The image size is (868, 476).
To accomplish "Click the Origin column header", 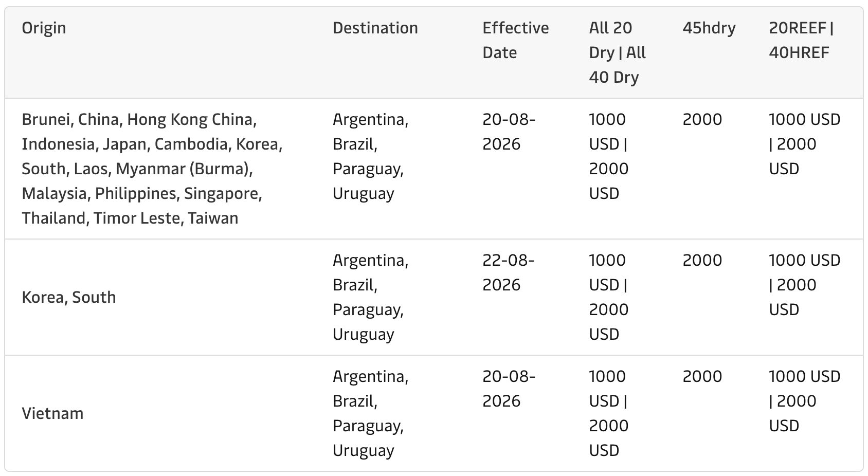I will [44, 28].
